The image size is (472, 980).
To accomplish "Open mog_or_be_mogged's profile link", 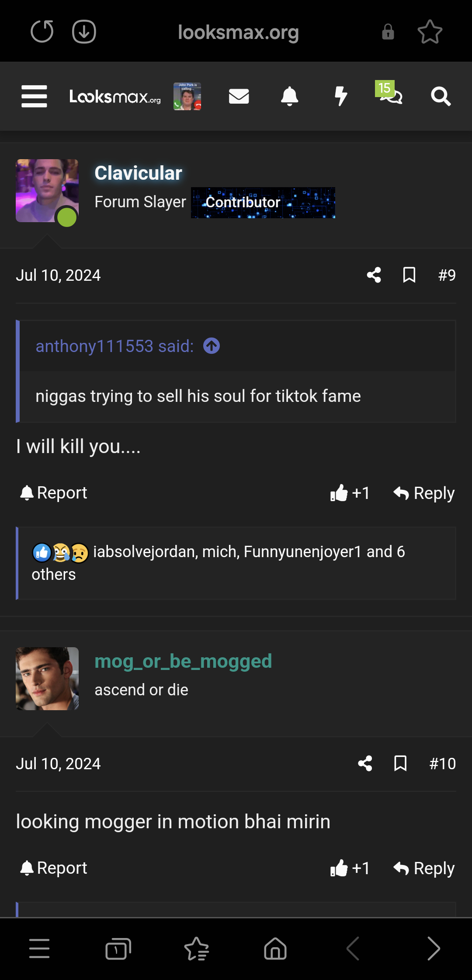I will (183, 661).
